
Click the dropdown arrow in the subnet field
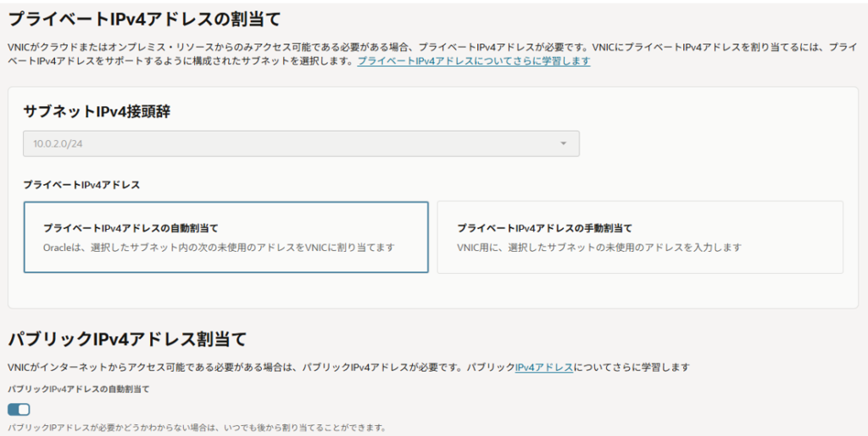tap(563, 143)
